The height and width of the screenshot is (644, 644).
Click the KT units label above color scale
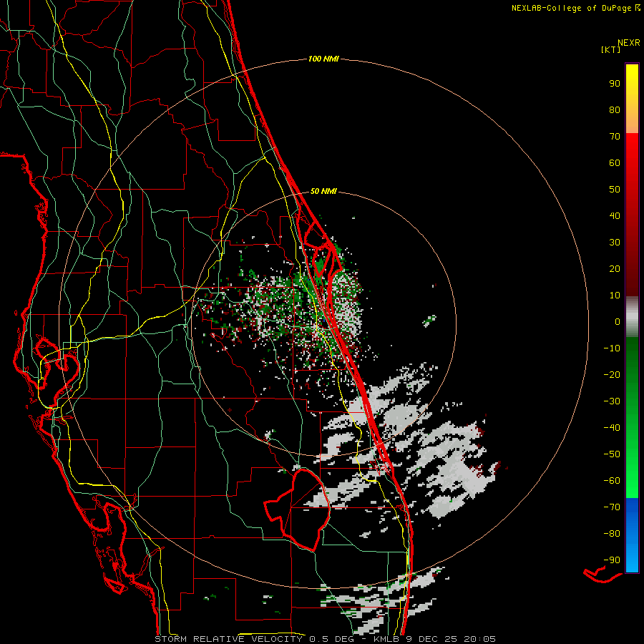tap(610, 49)
